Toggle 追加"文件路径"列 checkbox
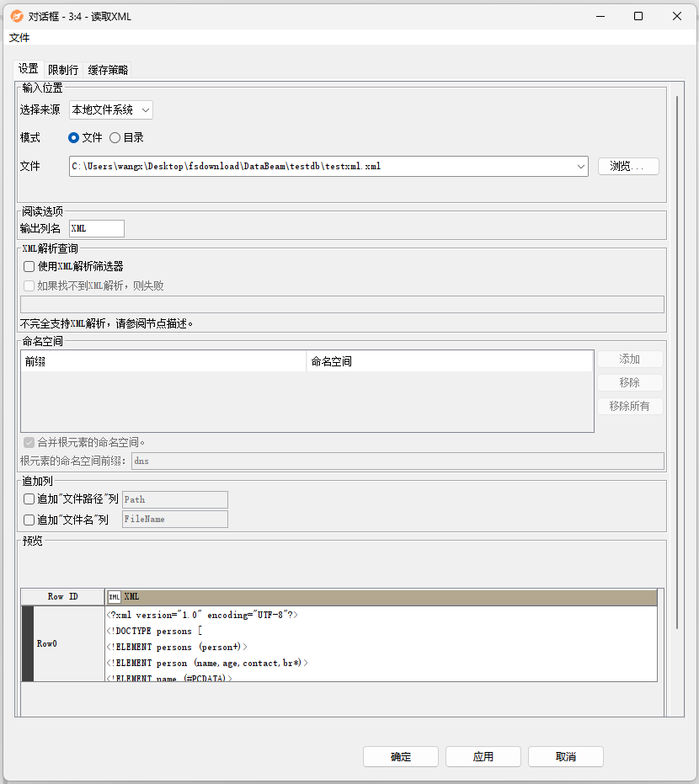The height and width of the screenshot is (784, 699). click(x=29, y=499)
